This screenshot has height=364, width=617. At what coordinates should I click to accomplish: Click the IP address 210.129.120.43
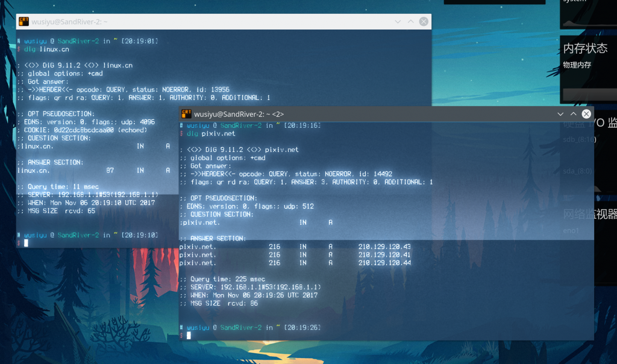(x=384, y=246)
